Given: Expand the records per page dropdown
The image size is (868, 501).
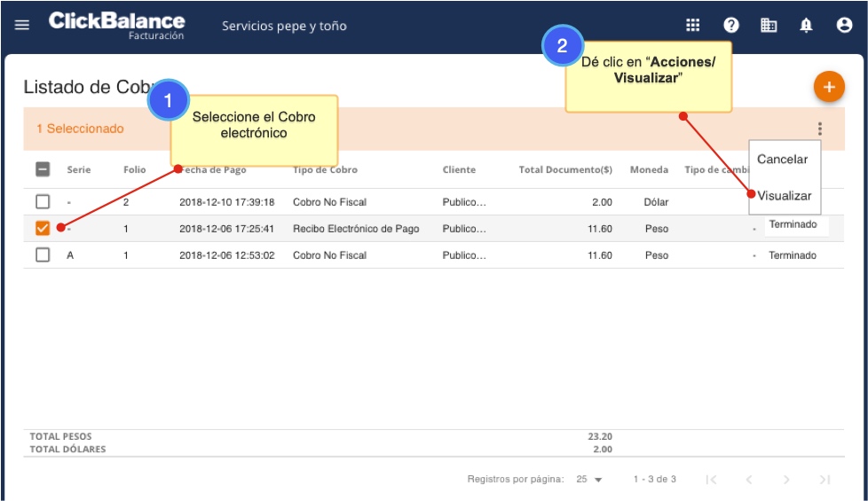Looking at the screenshot, I should [588, 479].
